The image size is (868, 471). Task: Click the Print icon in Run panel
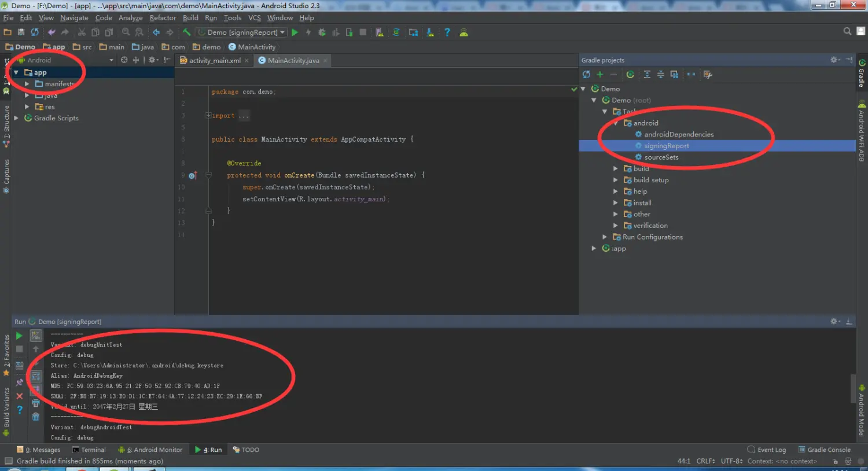[x=36, y=403]
